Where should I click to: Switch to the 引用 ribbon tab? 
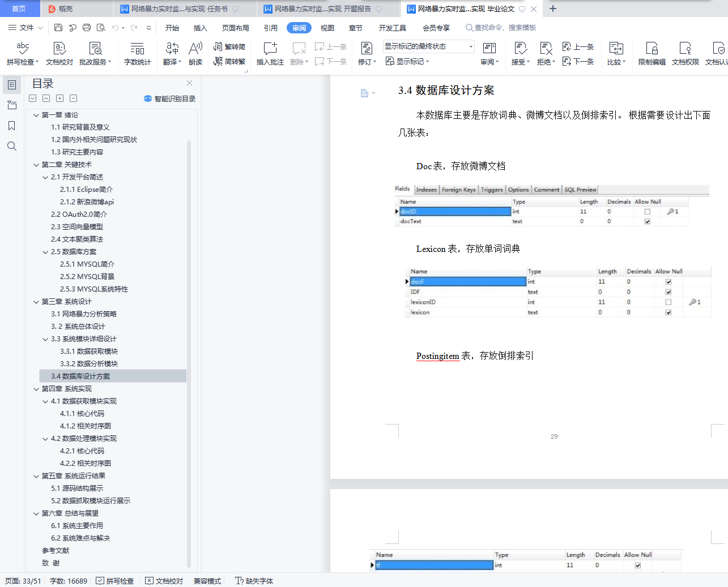pos(271,28)
